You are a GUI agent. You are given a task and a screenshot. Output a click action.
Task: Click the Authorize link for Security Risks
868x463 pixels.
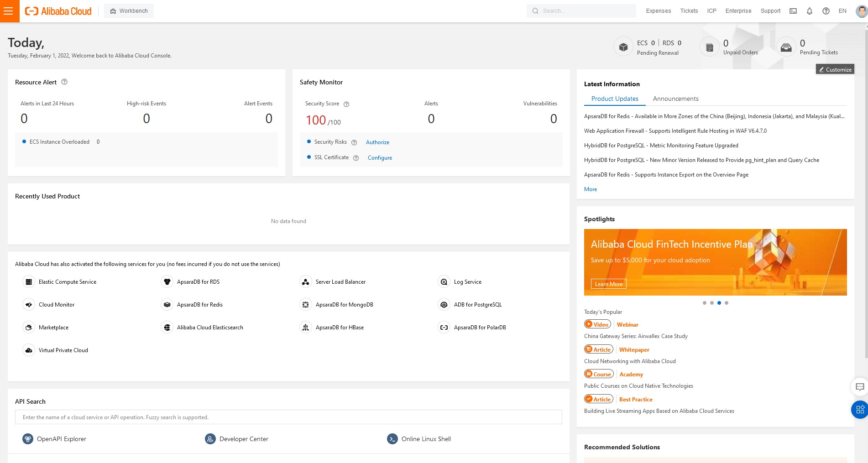point(377,142)
